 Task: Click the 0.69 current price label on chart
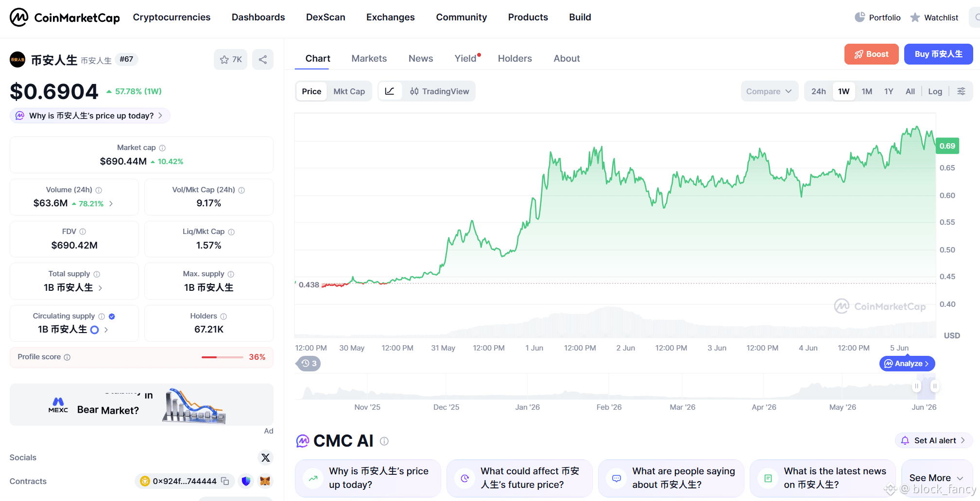(947, 146)
